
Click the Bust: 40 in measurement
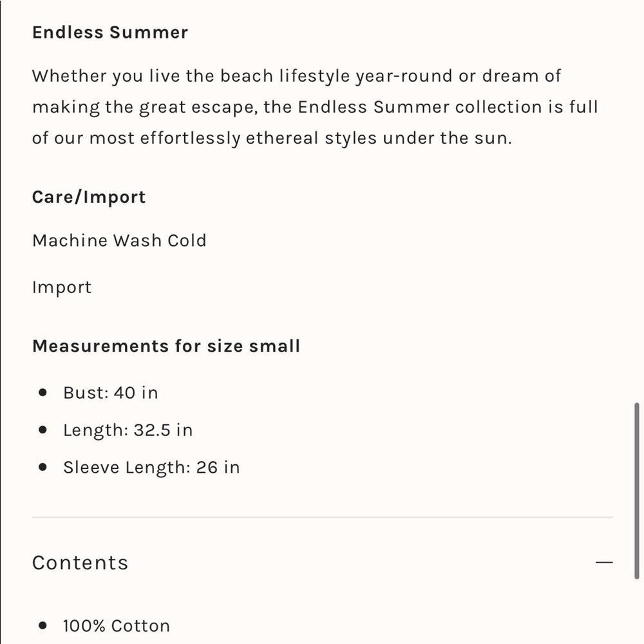coord(110,393)
